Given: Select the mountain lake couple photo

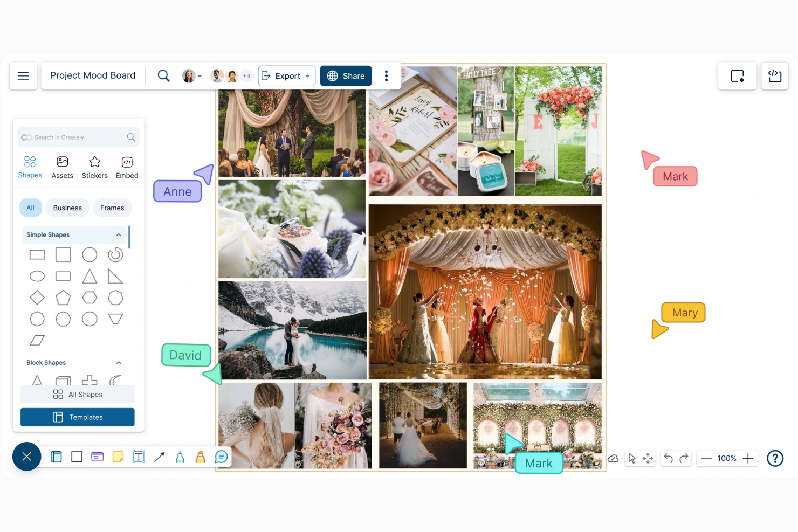Looking at the screenshot, I should click(x=292, y=330).
